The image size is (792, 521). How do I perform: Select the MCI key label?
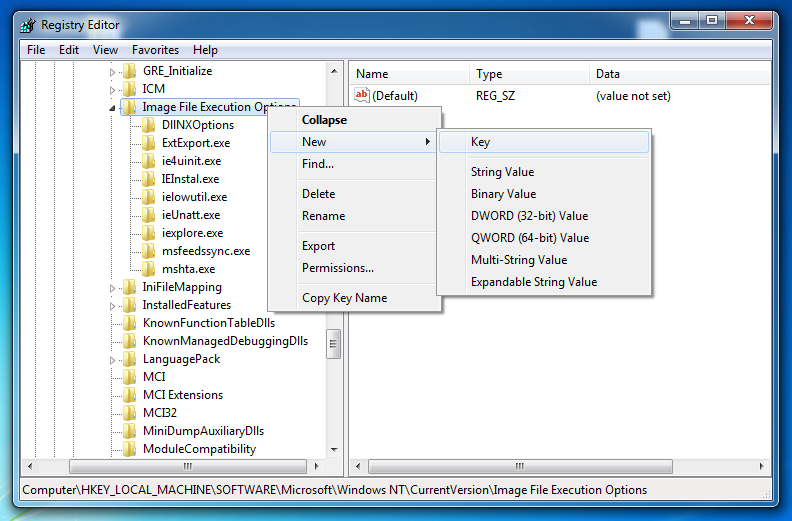coord(154,377)
